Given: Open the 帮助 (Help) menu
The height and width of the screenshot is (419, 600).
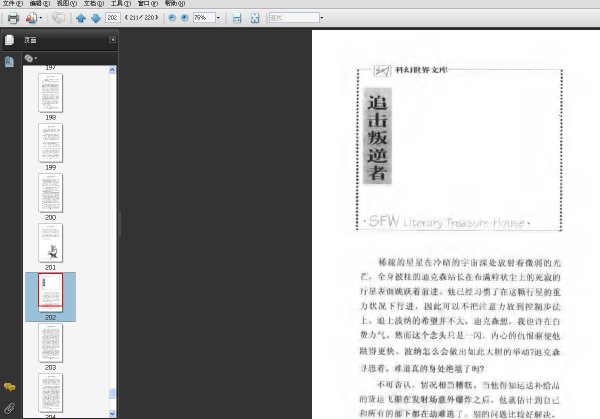Looking at the screenshot, I should tap(174, 3).
